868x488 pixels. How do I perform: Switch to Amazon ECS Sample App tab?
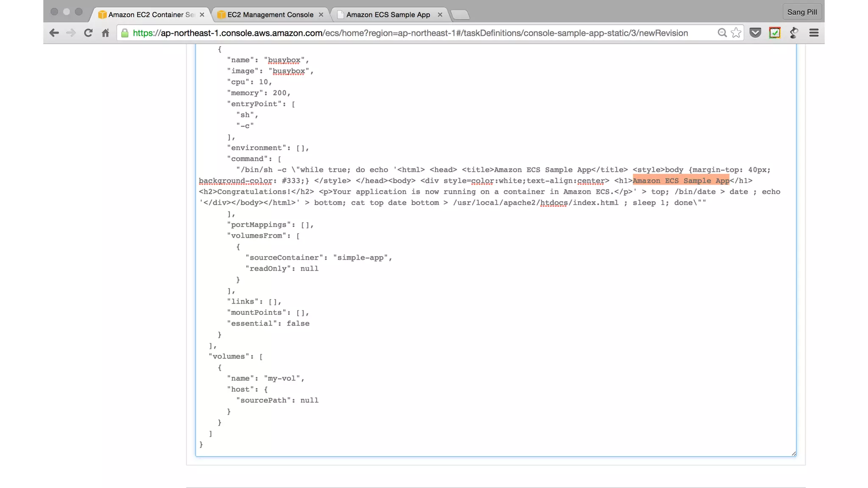coord(388,15)
